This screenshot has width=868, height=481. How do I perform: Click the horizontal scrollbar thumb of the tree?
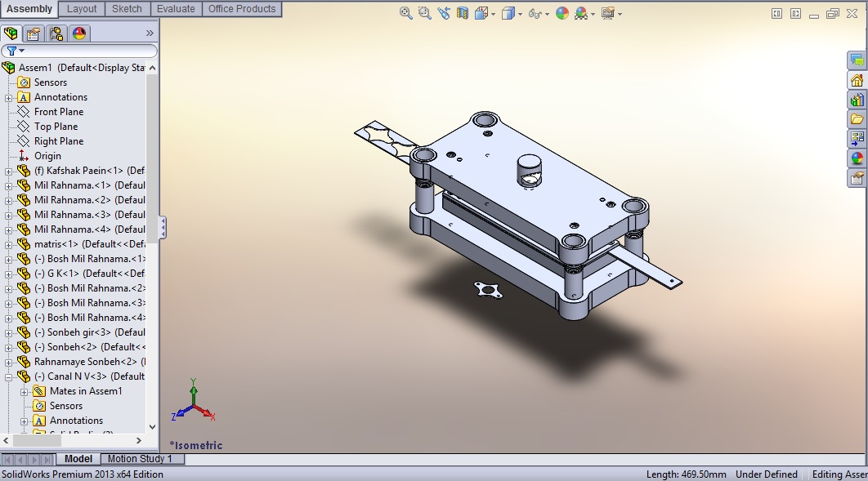[x=37, y=441]
